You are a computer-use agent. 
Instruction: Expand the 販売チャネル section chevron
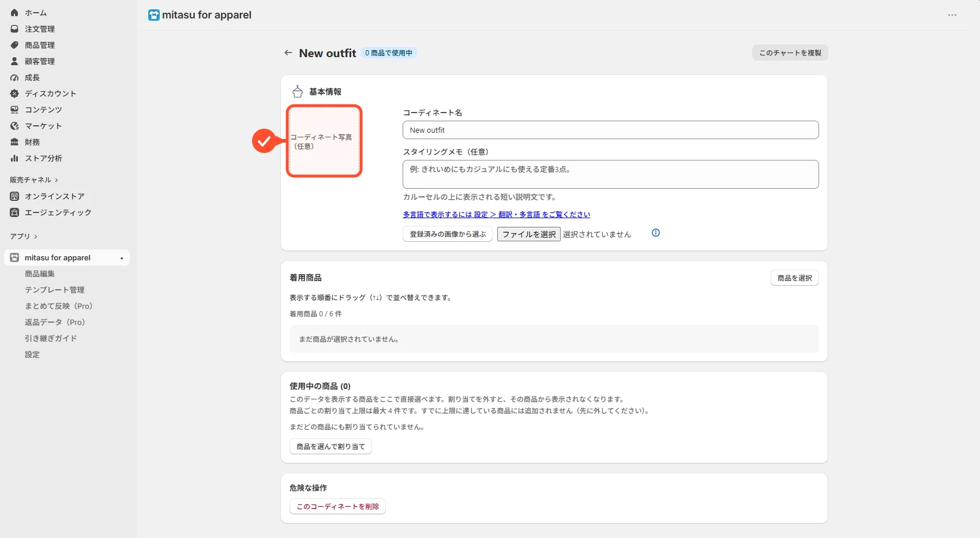click(x=57, y=180)
